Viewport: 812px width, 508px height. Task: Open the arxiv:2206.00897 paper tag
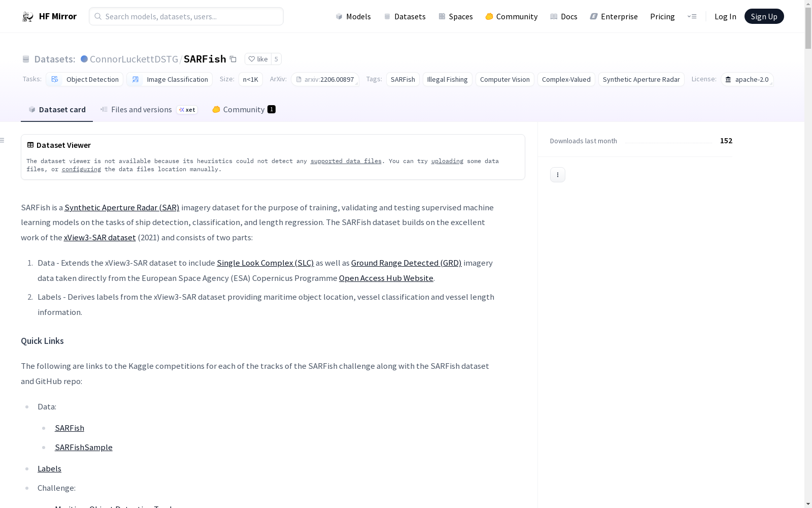point(325,79)
